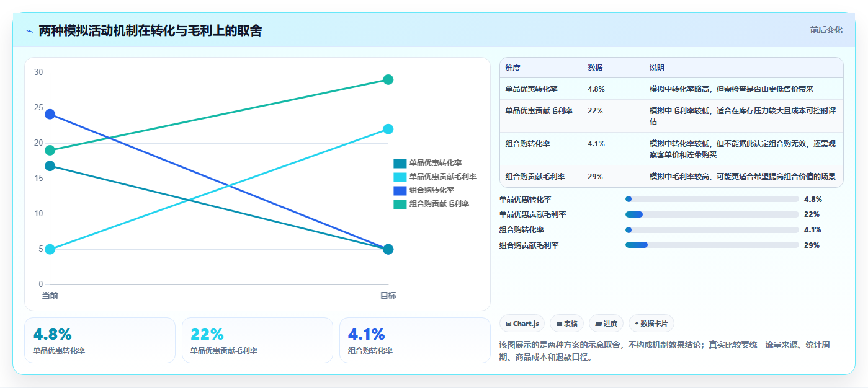Screen dimensions: 868x388
Task: Click table cell 单品优惠转化率
Action: coord(532,89)
